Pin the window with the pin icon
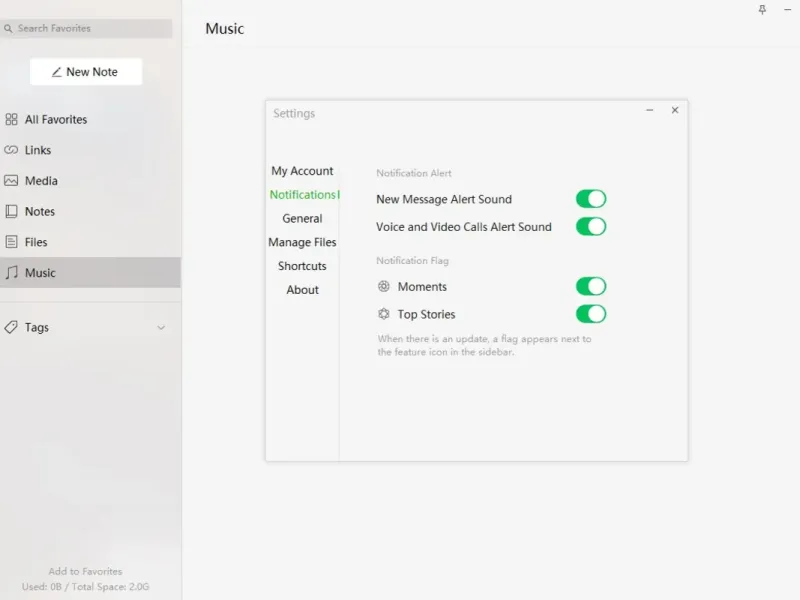Image resolution: width=800 pixels, height=600 pixels. [x=762, y=10]
